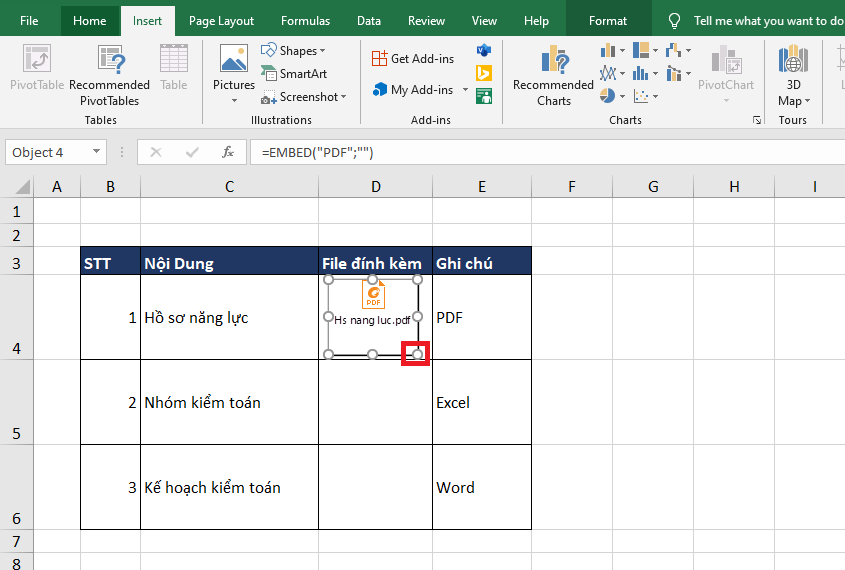
Task: Click the 3D Map globe icon
Action: coord(793,59)
